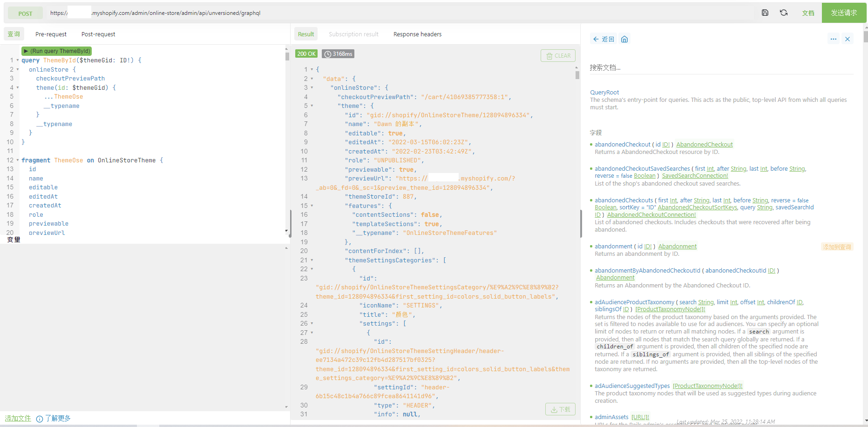868x427 pixels.
Task: Switch to the Pre-request tab
Action: tap(51, 34)
